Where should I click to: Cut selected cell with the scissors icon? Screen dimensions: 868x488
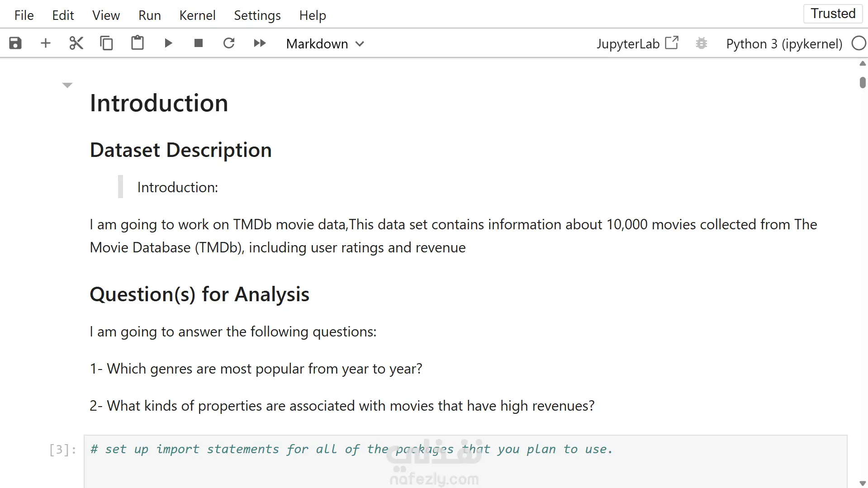pos(76,43)
